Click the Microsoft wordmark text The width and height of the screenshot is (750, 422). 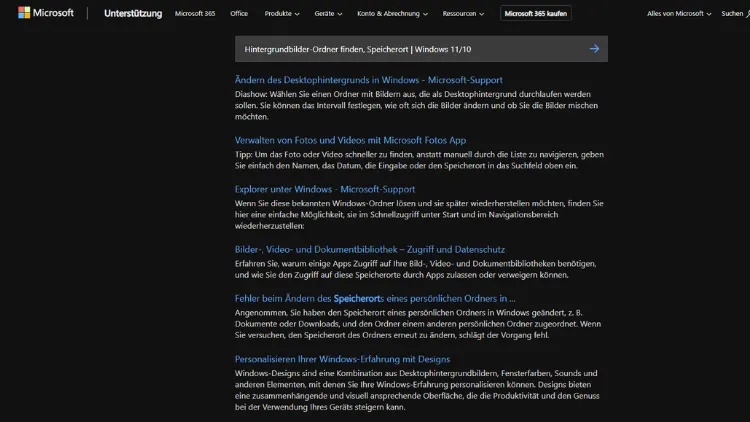click(53, 13)
